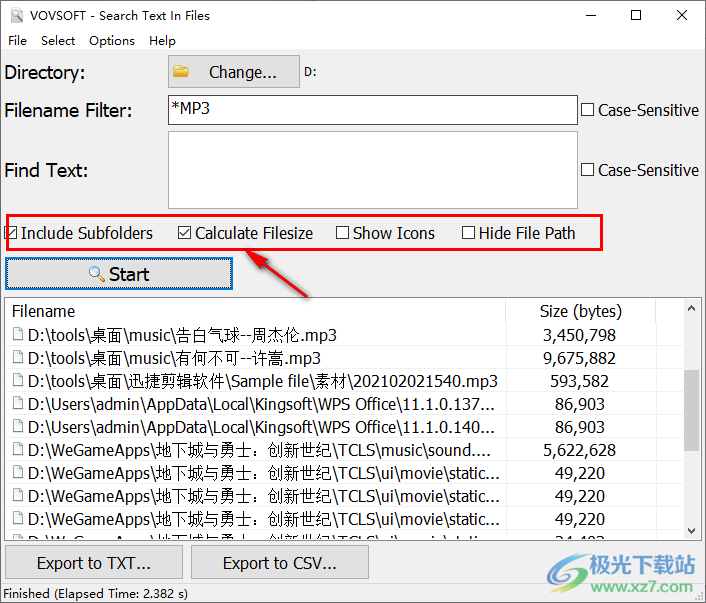Open the Options menu
The height and width of the screenshot is (603, 706).
point(112,41)
